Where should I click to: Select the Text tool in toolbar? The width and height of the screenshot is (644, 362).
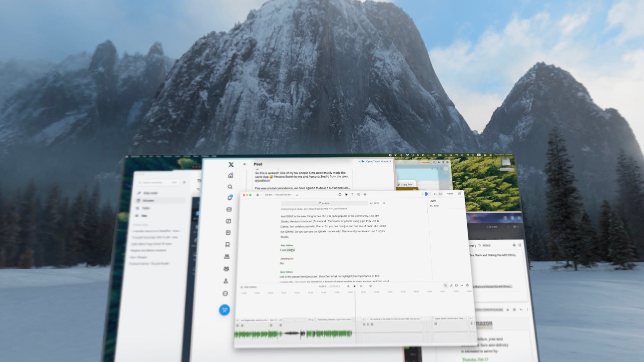tap(352, 194)
